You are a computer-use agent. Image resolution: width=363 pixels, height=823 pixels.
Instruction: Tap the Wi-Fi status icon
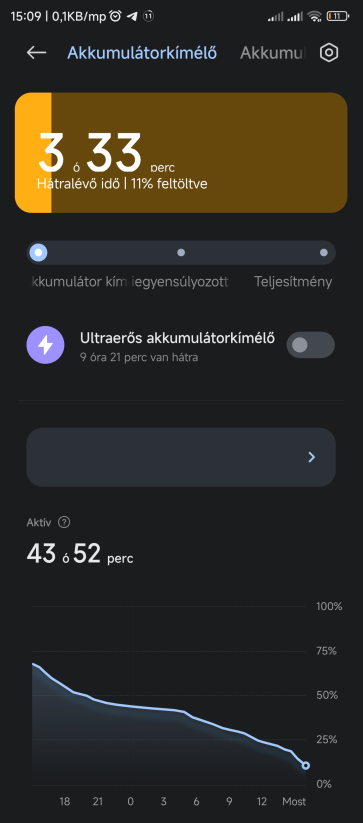(315, 16)
